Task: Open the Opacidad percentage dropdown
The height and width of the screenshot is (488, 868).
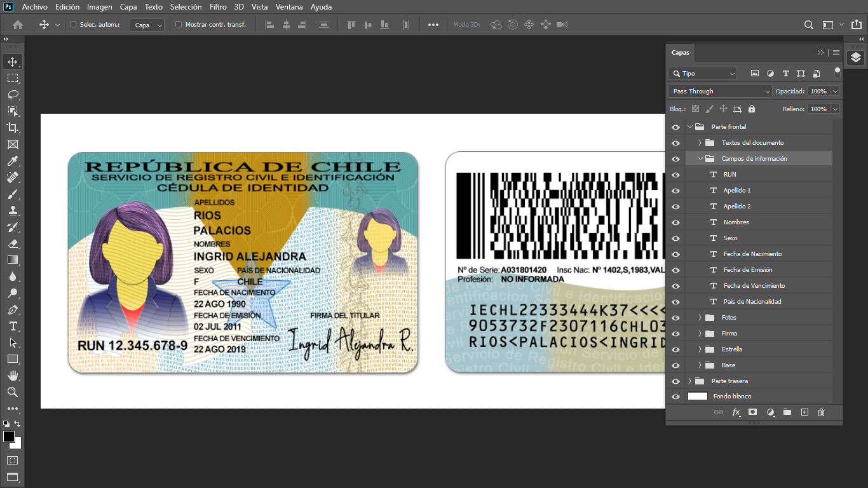Action: coord(835,91)
